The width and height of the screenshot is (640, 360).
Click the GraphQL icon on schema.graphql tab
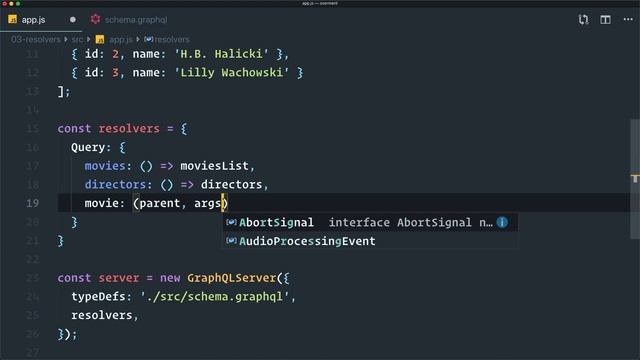pos(96,19)
